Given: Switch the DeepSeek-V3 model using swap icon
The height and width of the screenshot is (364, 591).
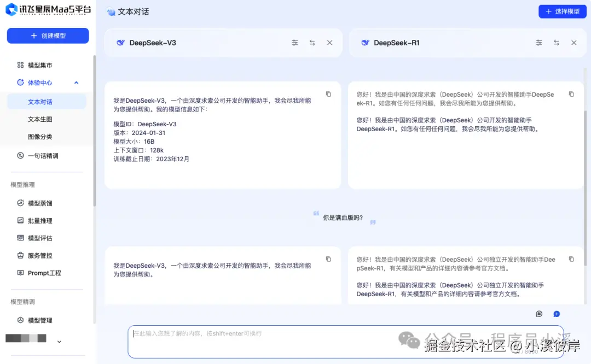Looking at the screenshot, I should [x=312, y=43].
